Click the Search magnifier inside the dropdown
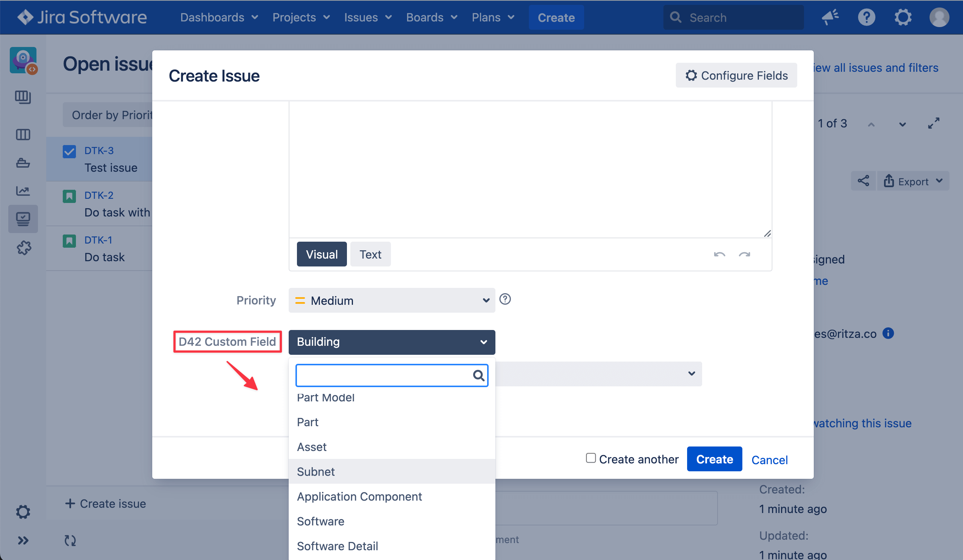963x560 pixels. (x=479, y=375)
